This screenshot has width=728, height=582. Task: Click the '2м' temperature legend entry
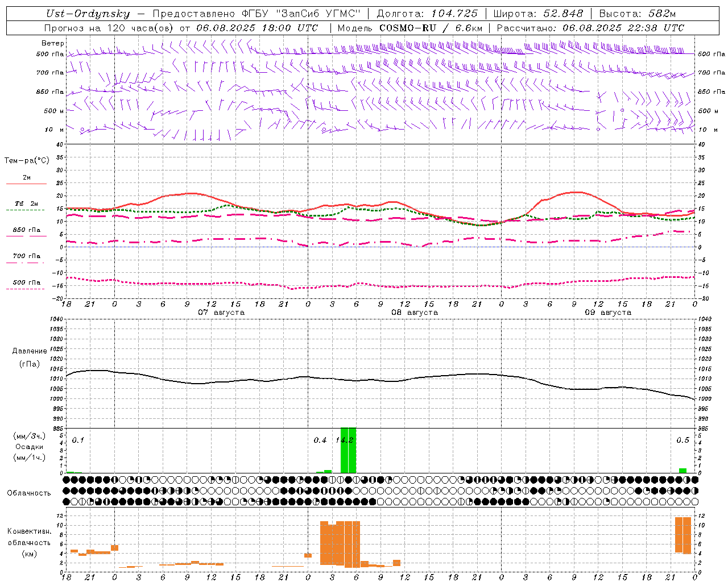tap(27, 177)
